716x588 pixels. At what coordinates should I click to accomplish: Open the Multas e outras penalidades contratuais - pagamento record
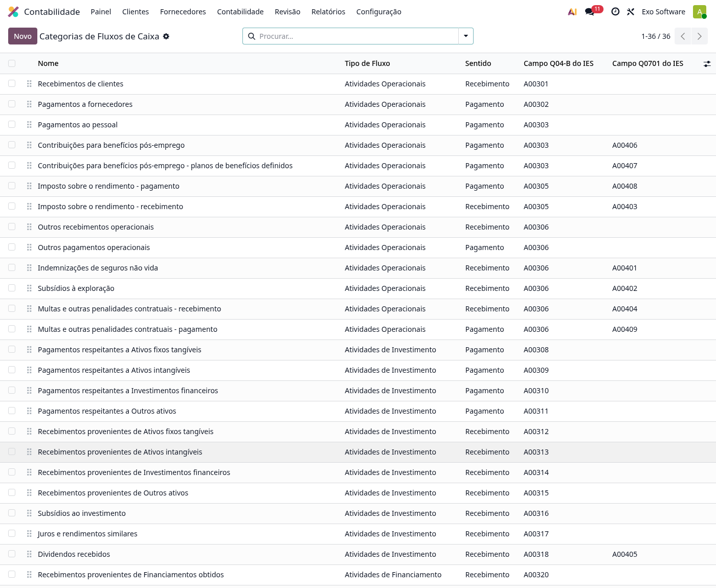click(x=127, y=329)
